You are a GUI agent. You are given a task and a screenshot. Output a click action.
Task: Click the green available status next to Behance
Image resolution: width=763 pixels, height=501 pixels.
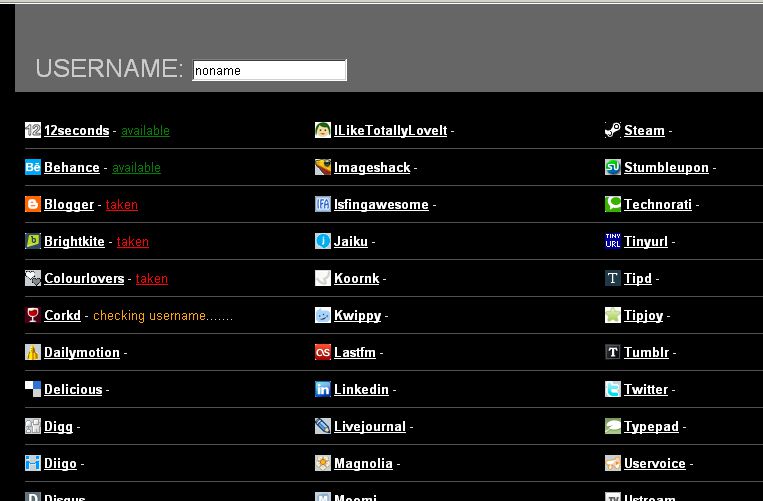136,167
